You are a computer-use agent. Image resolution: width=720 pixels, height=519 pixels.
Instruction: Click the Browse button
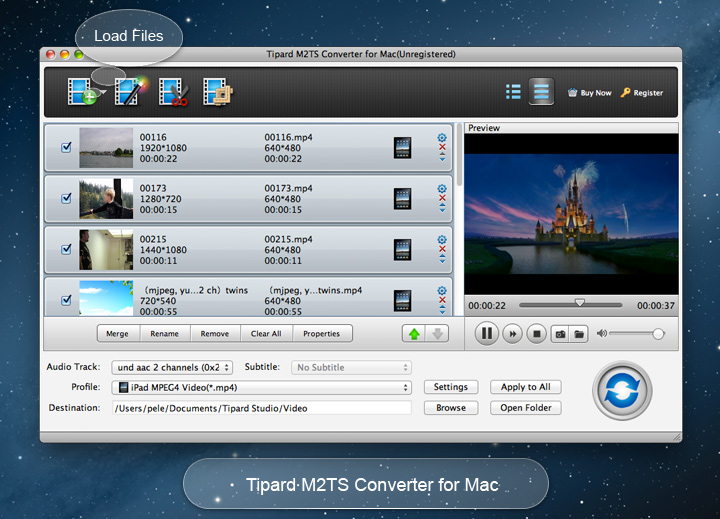(451, 408)
